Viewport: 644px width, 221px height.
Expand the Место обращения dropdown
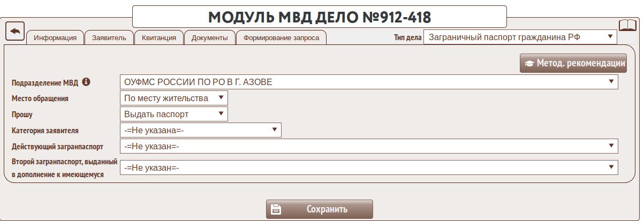[x=174, y=98]
